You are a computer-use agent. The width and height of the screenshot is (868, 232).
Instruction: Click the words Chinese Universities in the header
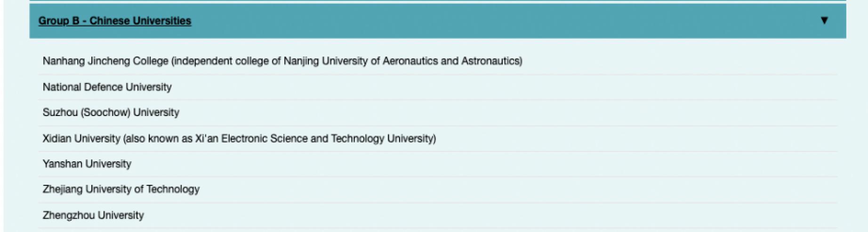(x=140, y=21)
